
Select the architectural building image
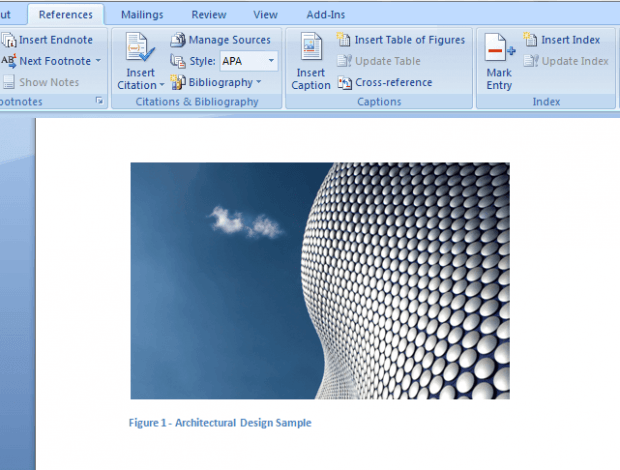click(x=320, y=281)
